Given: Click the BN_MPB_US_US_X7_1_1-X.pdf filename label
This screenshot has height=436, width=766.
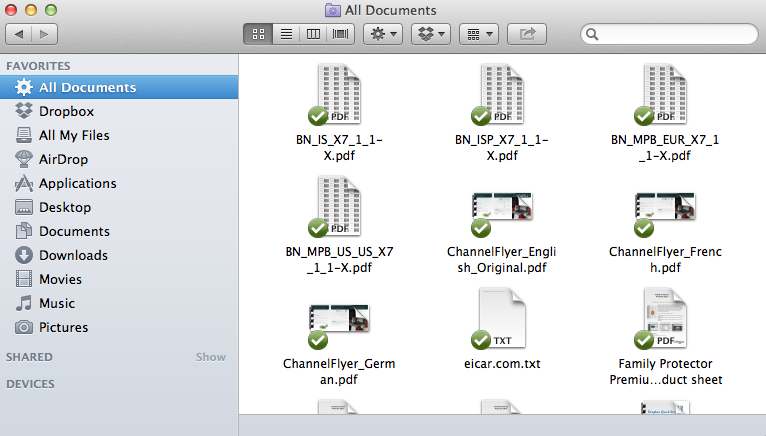Looking at the screenshot, I should tap(339, 260).
